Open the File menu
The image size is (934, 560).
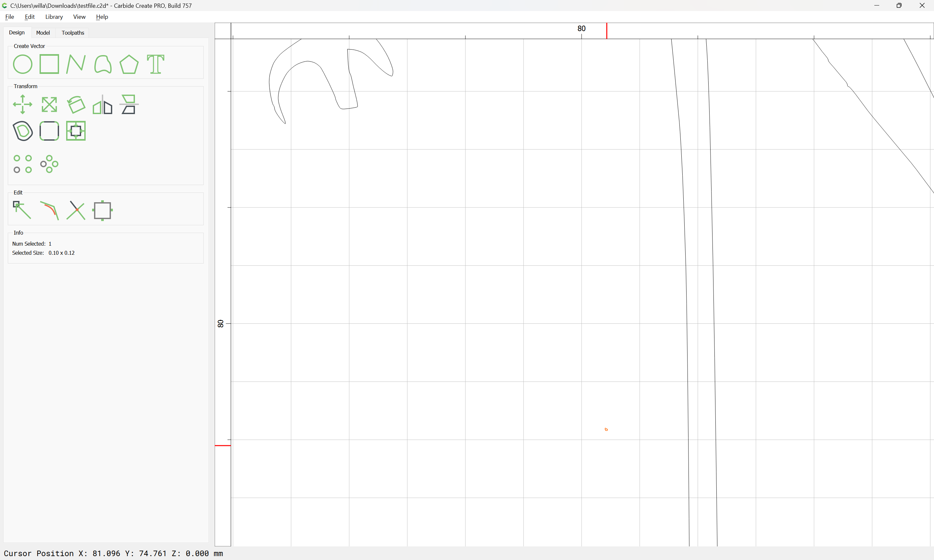9,17
